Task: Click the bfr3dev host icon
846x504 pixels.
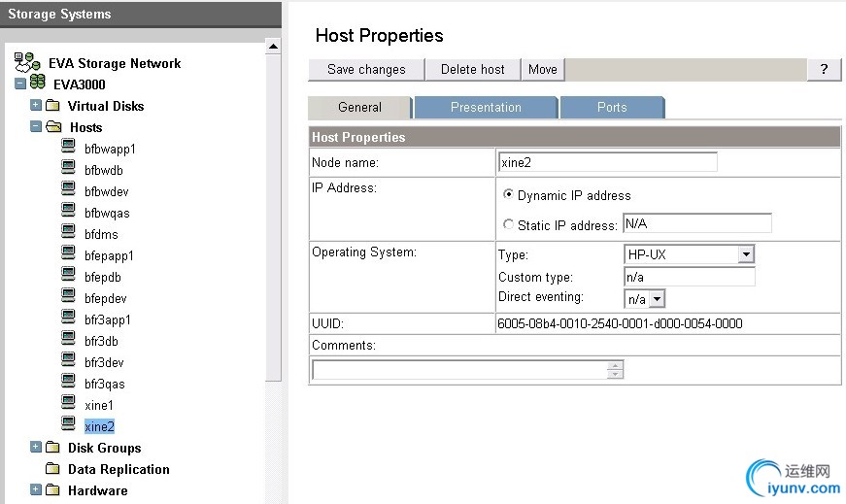Action: [x=69, y=359]
